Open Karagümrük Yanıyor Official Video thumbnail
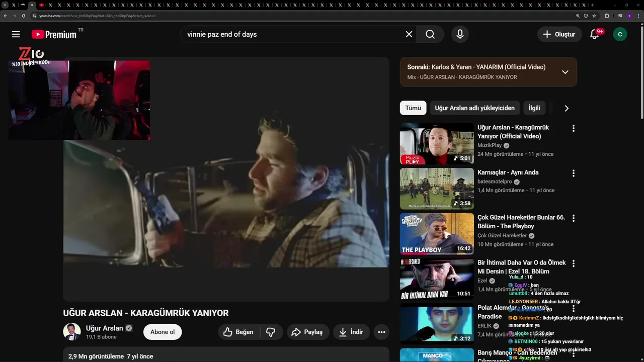644x362 pixels. tap(437, 144)
